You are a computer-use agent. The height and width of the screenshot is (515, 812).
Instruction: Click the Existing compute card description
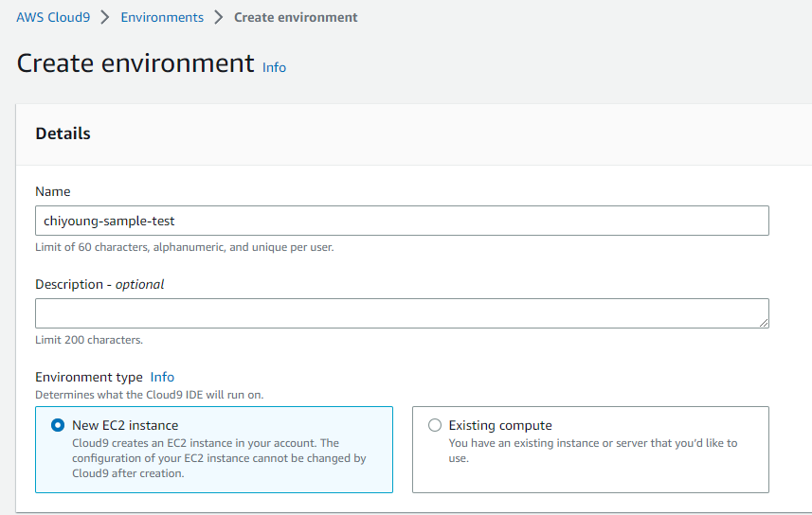click(x=592, y=451)
